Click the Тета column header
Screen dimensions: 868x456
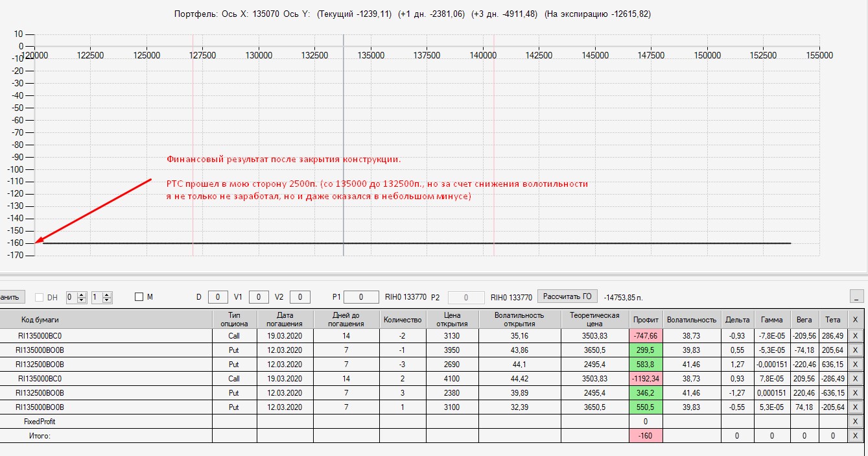point(833,319)
